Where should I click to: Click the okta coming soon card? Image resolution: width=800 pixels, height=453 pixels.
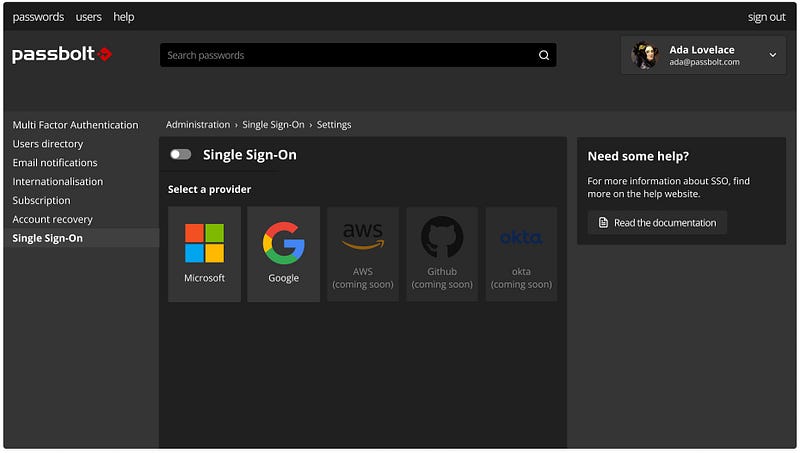point(521,254)
